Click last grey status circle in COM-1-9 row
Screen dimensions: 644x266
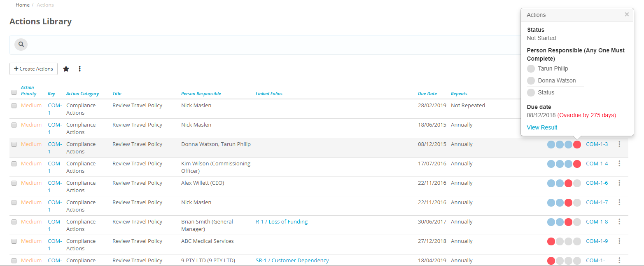click(577, 241)
